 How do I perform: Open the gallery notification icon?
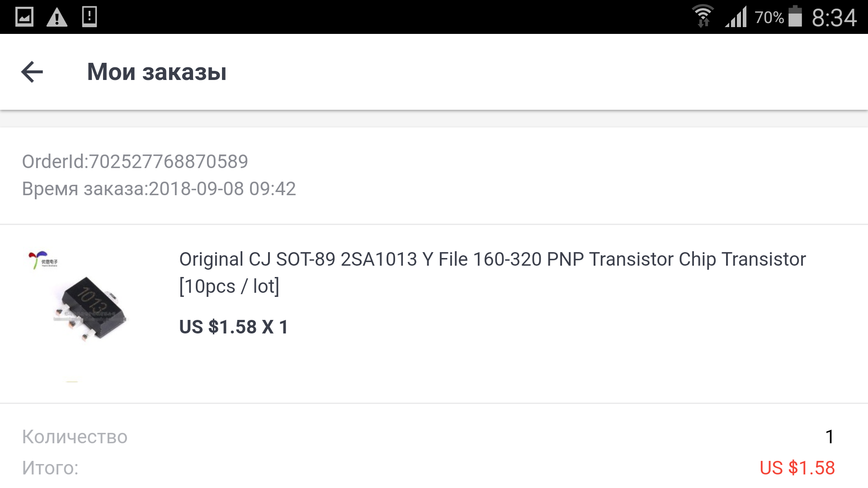tap(24, 17)
